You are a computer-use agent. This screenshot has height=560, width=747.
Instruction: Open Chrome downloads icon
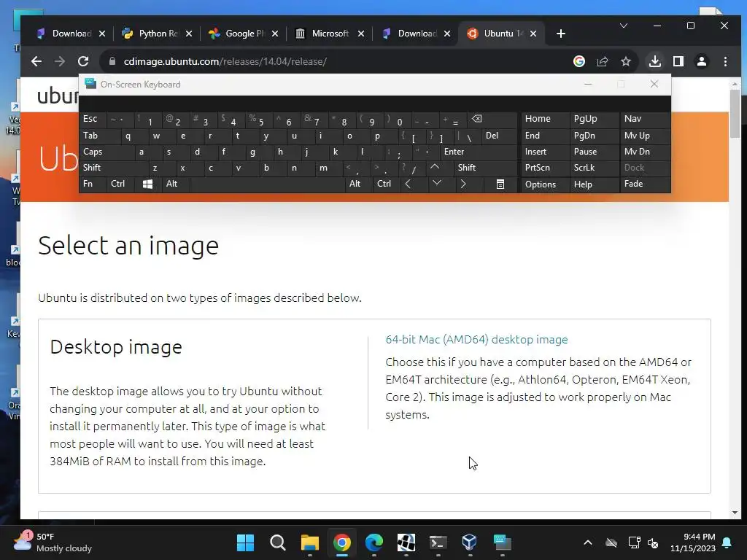(655, 61)
